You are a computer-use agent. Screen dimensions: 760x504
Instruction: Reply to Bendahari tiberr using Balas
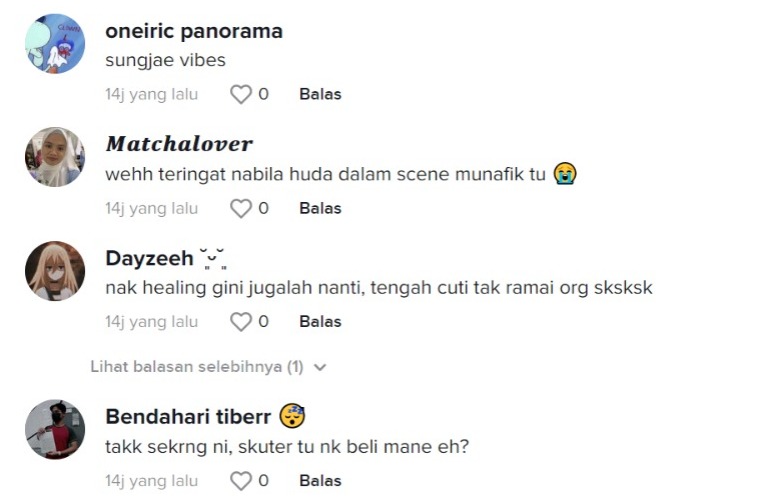click(320, 481)
